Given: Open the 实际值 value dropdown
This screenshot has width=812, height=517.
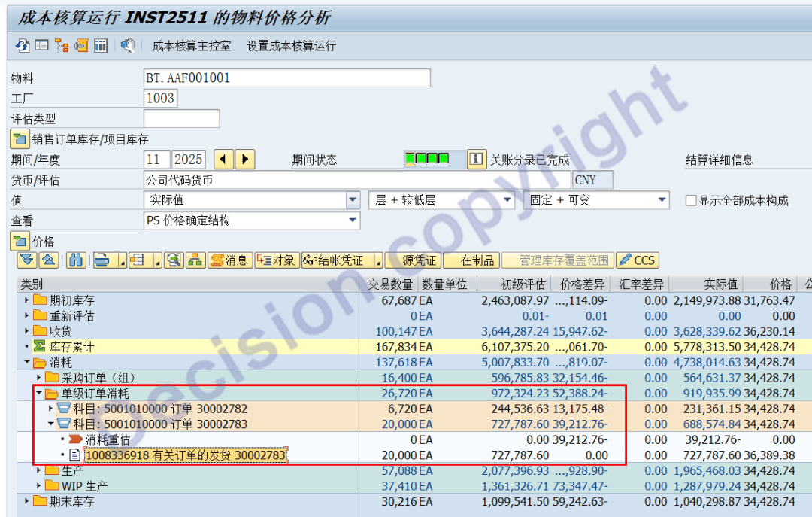Looking at the screenshot, I should (353, 200).
